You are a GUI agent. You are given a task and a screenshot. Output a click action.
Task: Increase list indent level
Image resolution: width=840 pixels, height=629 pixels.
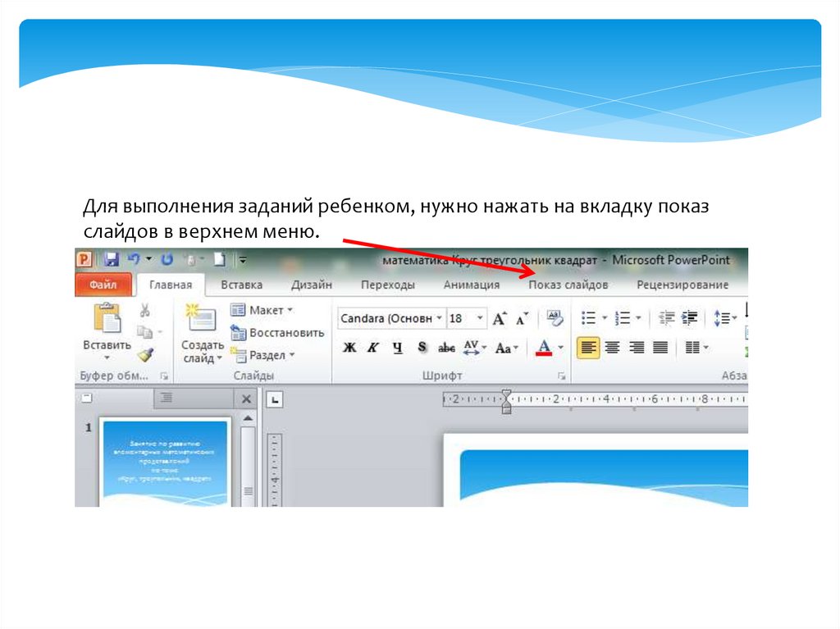pos(689,318)
